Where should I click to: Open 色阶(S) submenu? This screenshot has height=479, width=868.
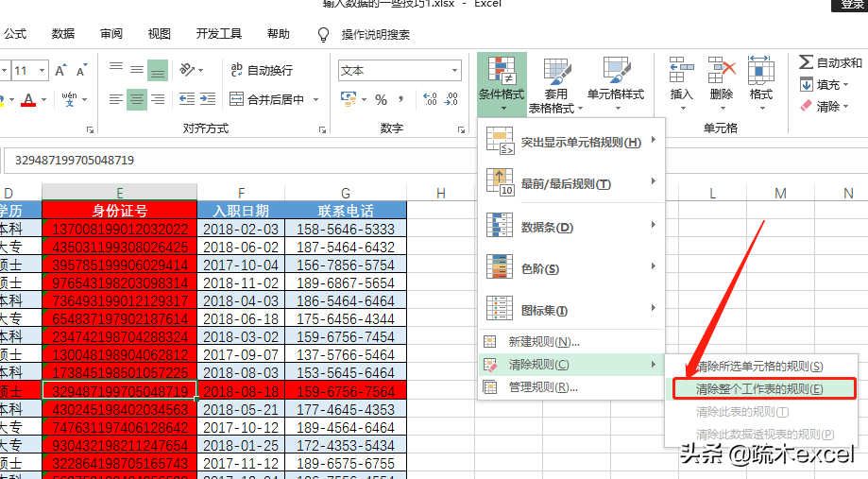(x=571, y=268)
